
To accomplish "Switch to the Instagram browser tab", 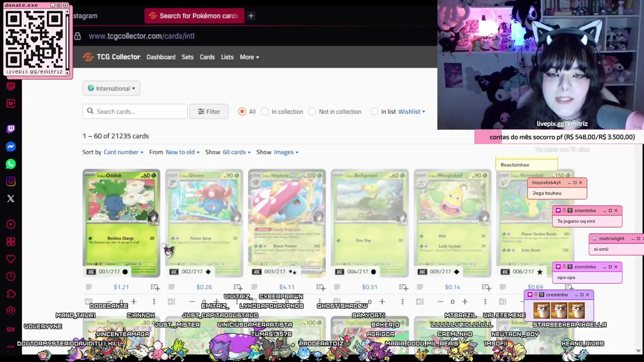I will click(x=86, y=16).
